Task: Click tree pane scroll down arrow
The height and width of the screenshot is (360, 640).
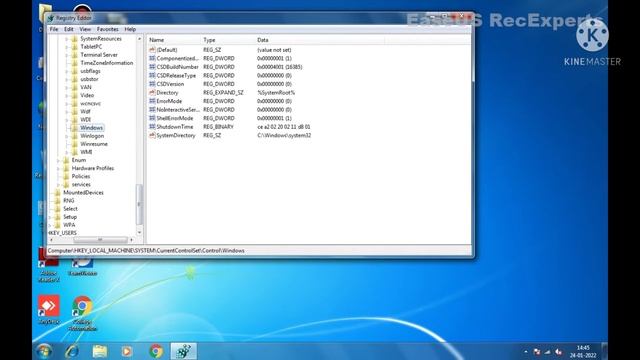Action: click(139, 233)
